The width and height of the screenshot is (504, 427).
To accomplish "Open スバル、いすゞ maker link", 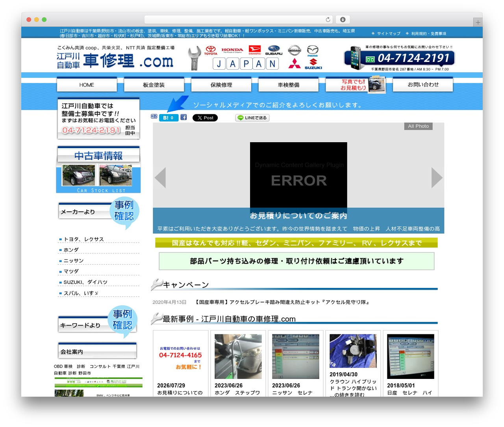I will [81, 293].
